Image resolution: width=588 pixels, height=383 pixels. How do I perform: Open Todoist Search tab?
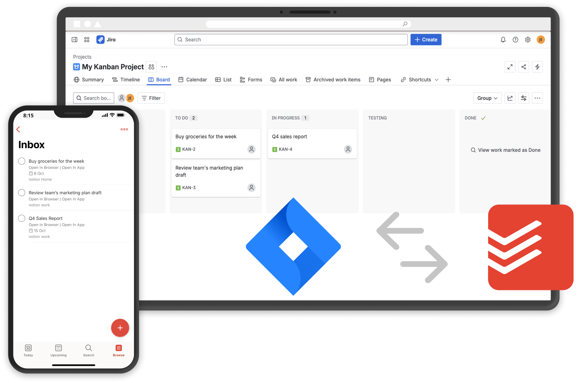[89, 350]
